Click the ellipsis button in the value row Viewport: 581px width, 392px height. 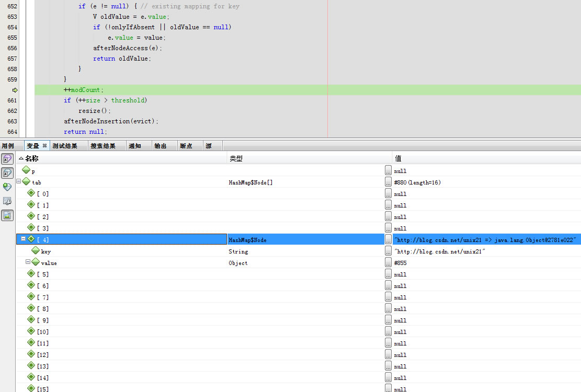click(389, 262)
